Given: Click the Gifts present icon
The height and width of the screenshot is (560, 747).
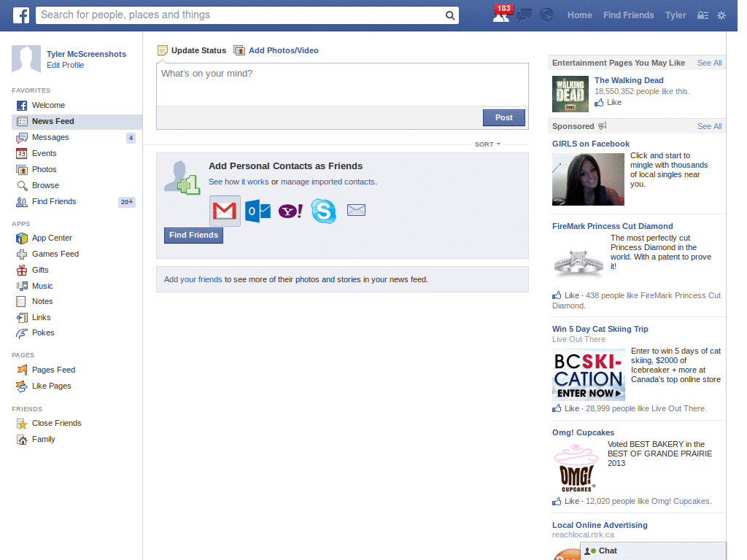Looking at the screenshot, I should 22,270.
